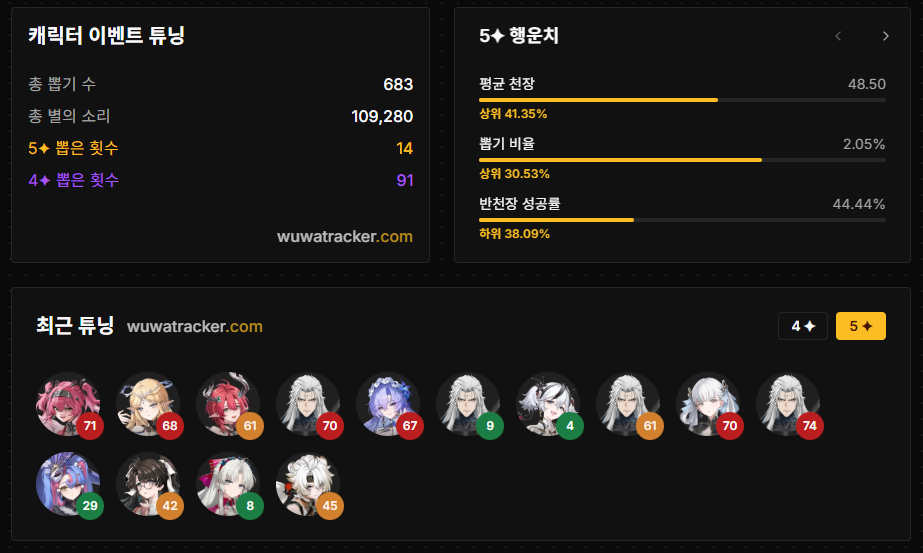This screenshot has height=553, width=923.
Task: Click the dark-haired glasses character avatar with 42
Action: (148, 484)
